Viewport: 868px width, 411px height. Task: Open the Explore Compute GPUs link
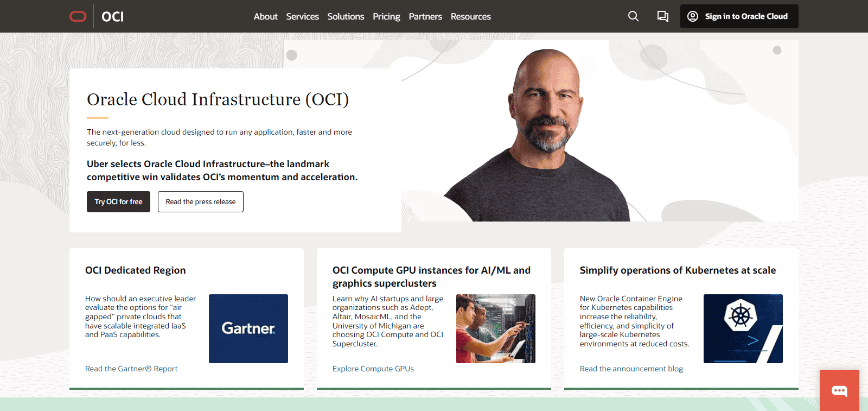click(x=373, y=369)
